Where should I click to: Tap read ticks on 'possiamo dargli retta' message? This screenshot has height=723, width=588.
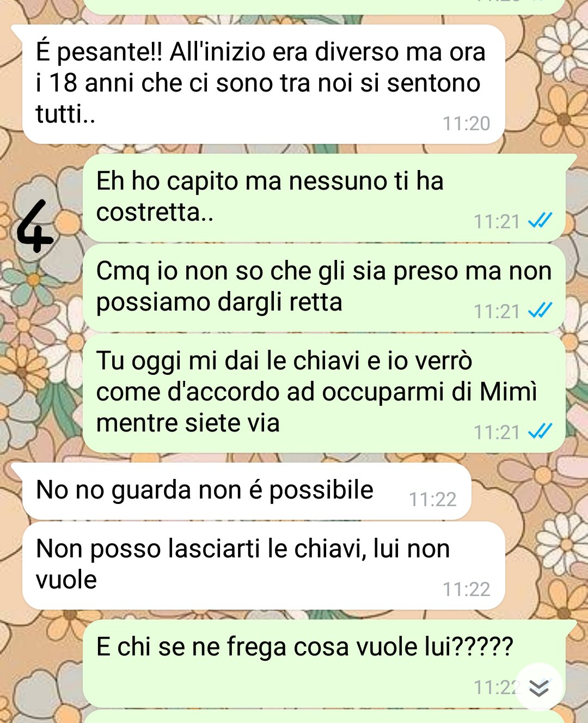(x=540, y=311)
